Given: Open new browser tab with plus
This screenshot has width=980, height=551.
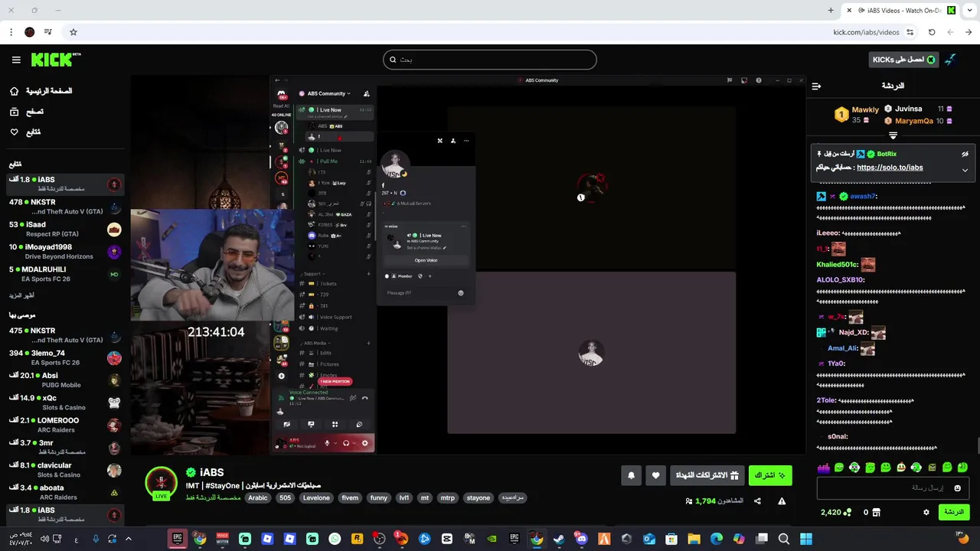Looking at the screenshot, I should click(x=831, y=11).
